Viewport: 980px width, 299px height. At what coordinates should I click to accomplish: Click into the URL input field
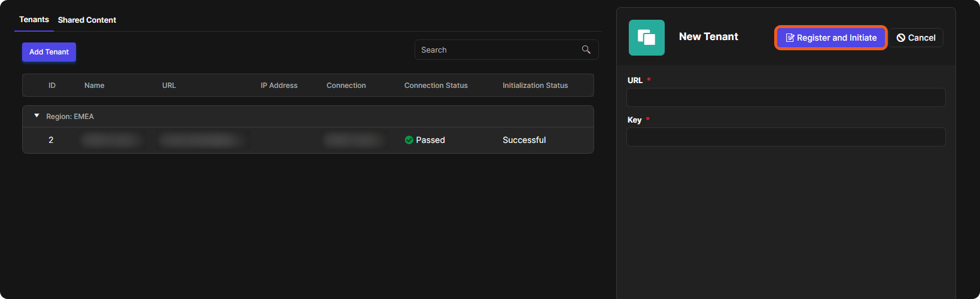786,97
